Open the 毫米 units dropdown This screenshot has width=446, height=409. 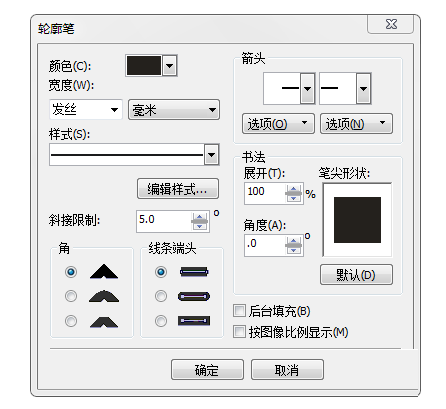point(174,109)
